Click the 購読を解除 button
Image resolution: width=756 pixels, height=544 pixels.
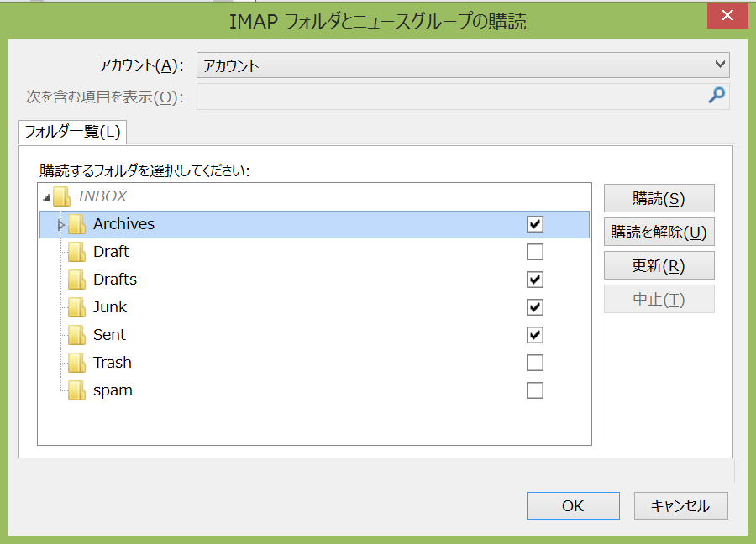659,233
